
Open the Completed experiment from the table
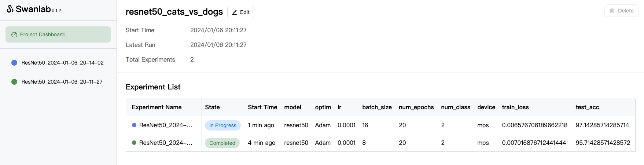click(166, 143)
